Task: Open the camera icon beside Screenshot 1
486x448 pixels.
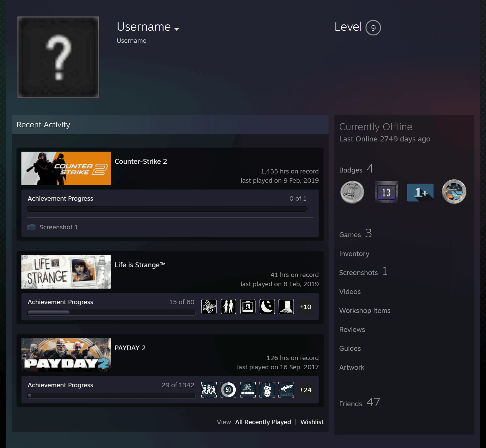Action: tap(31, 227)
